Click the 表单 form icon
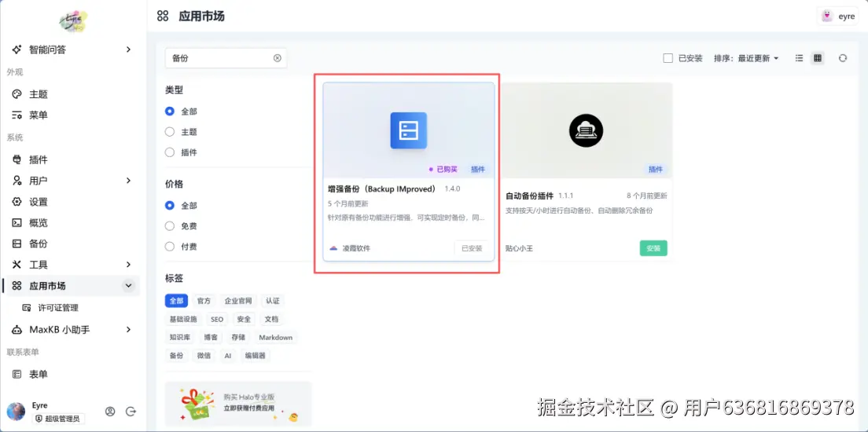Image resolution: width=868 pixels, height=432 pixels. pyautogui.click(x=17, y=375)
